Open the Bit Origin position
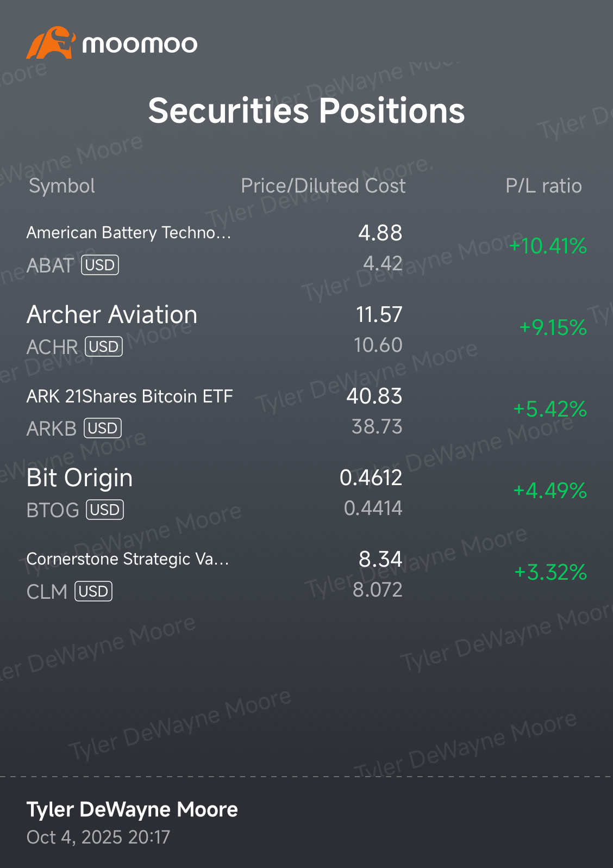Screen dimensions: 613x868 (80, 478)
